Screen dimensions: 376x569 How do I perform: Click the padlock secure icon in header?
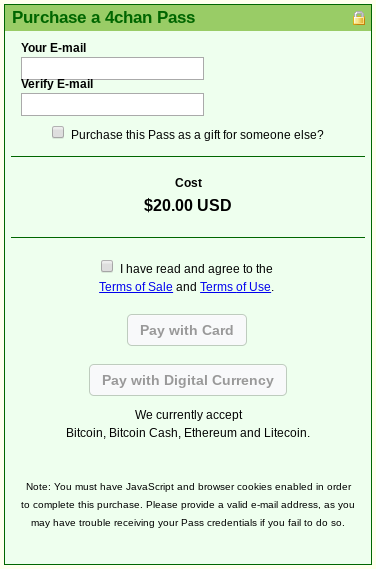pos(359,18)
